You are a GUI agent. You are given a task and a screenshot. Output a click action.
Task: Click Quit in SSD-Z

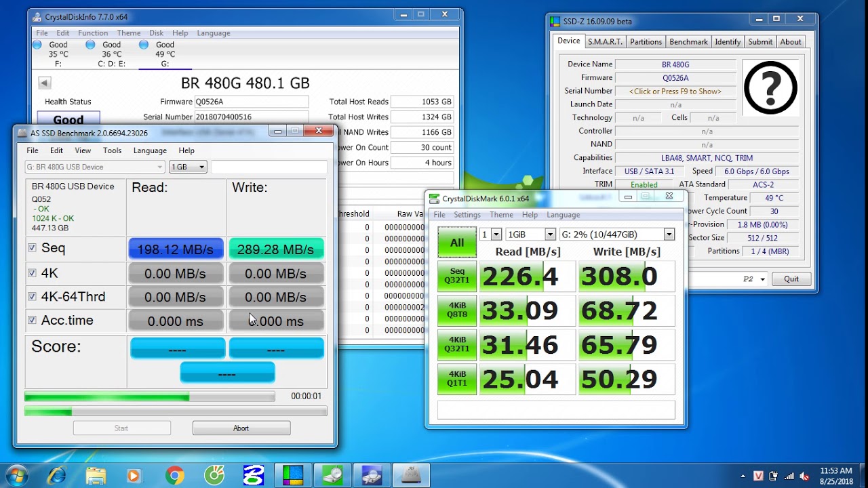pyautogui.click(x=791, y=279)
